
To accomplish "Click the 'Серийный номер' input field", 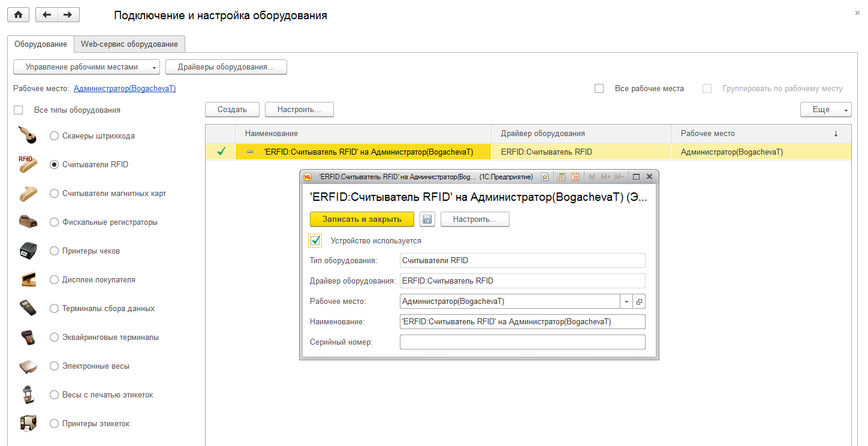I will 523,342.
